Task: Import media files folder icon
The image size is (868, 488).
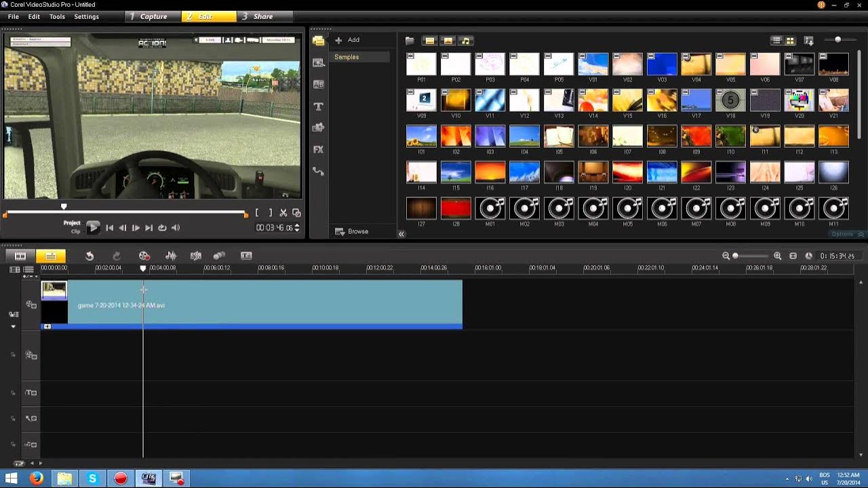Action: (x=410, y=41)
